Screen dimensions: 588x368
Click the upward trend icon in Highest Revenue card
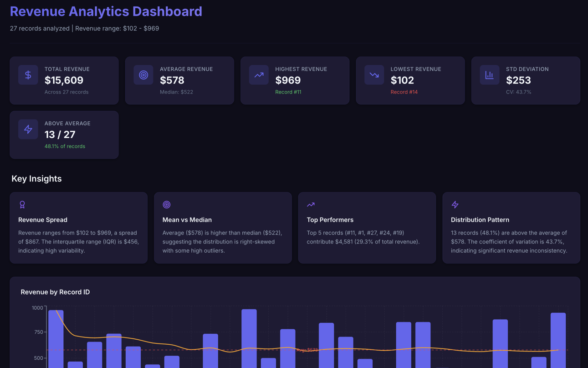tap(259, 75)
